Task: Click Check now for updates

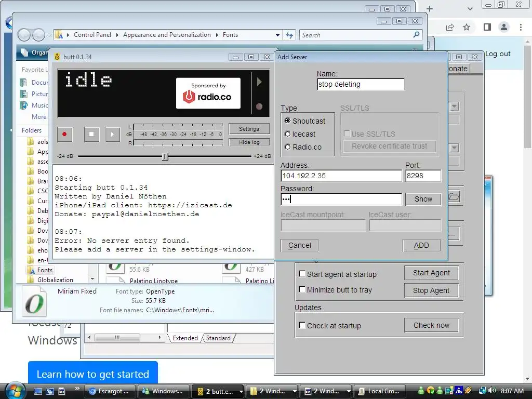Action: 431,325
